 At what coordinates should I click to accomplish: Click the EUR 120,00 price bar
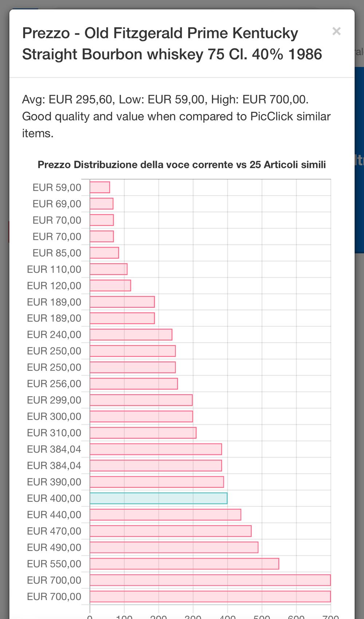[x=110, y=285]
